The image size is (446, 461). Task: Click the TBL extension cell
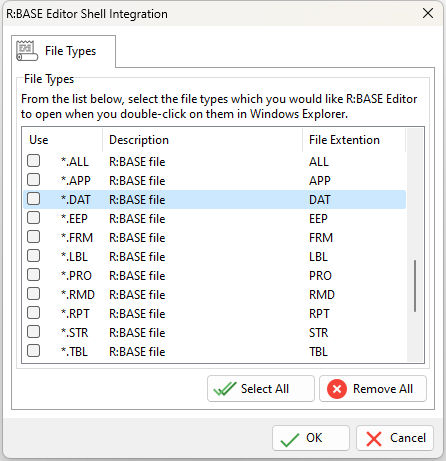(x=318, y=352)
